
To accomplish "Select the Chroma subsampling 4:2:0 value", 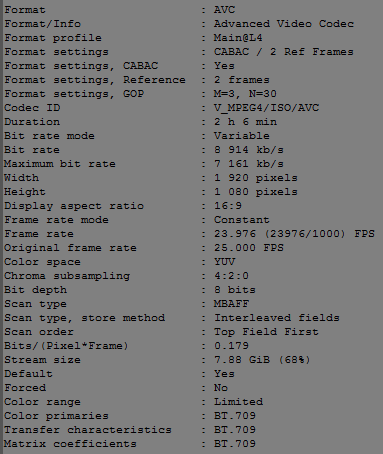I will [231, 276].
